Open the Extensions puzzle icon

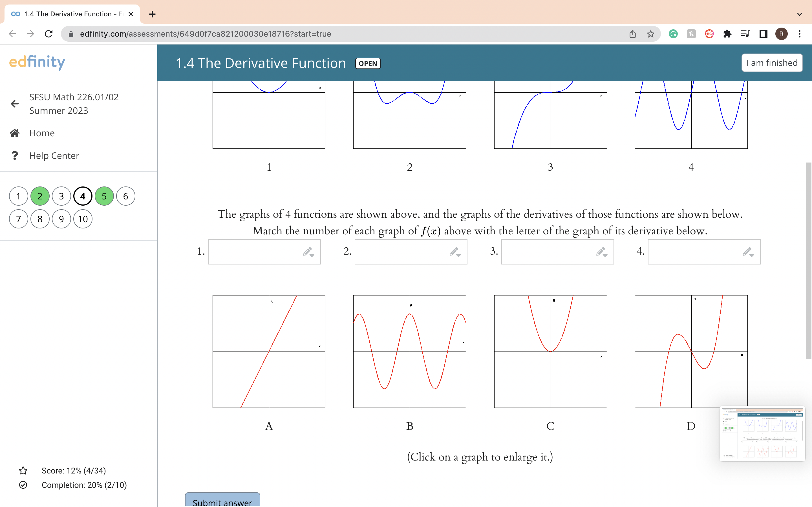727,34
